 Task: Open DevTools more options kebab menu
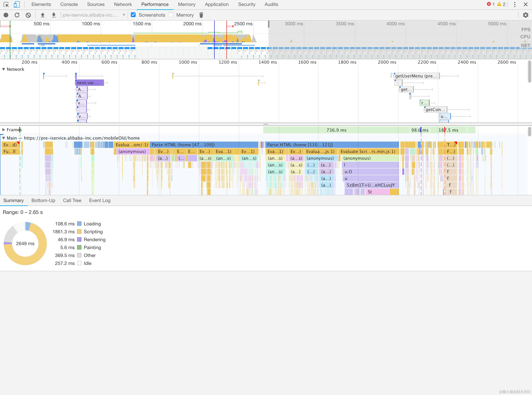point(515,4)
